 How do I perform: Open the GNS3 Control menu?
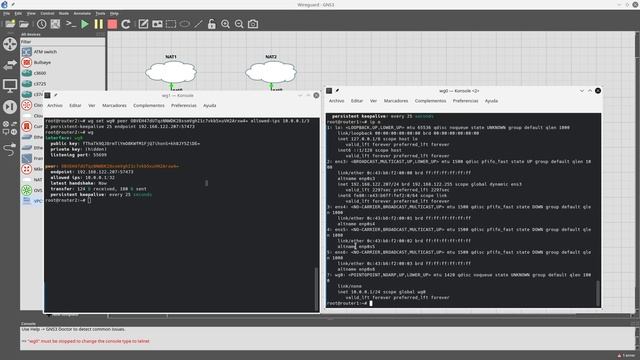(x=47, y=13)
